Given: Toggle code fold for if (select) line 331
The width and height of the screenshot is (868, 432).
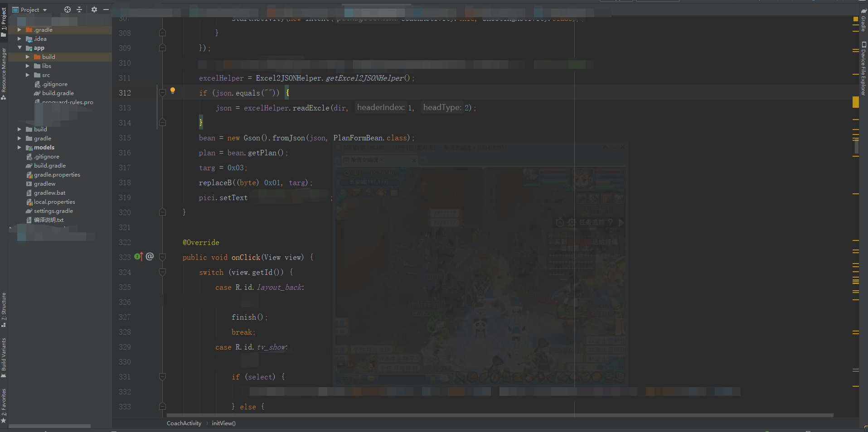Looking at the screenshot, I should tap(162, 377).
